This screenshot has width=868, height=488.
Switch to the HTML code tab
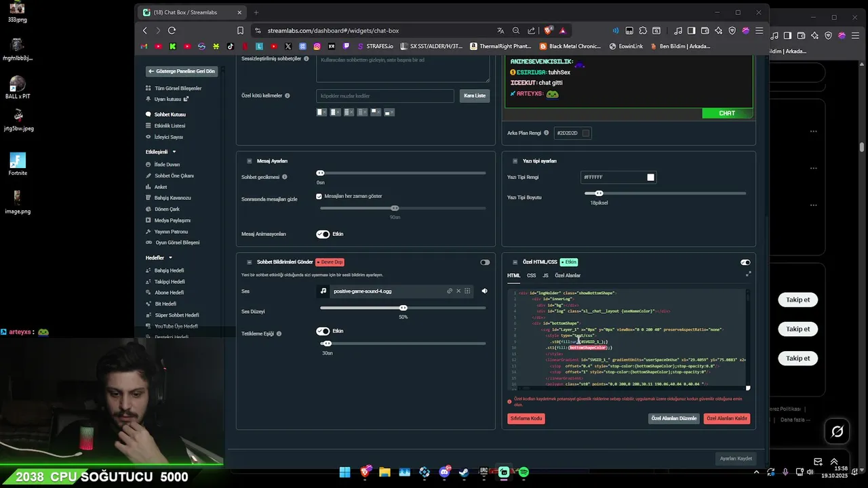tap(513, 275)
